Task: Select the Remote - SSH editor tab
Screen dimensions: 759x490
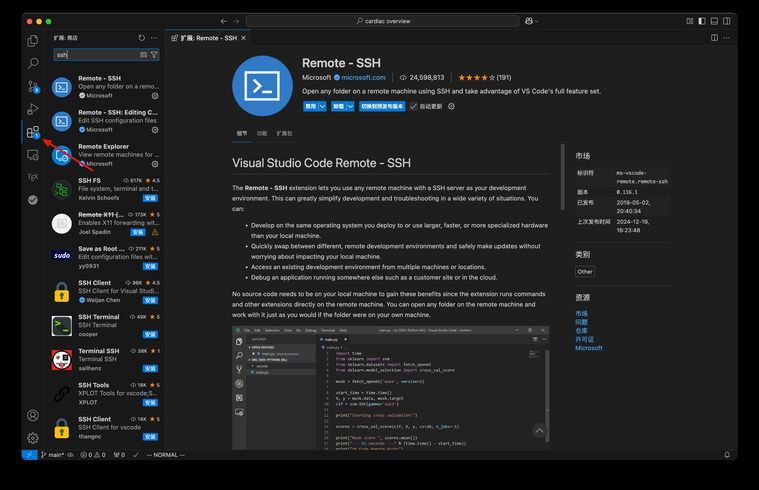Action: 208,38
